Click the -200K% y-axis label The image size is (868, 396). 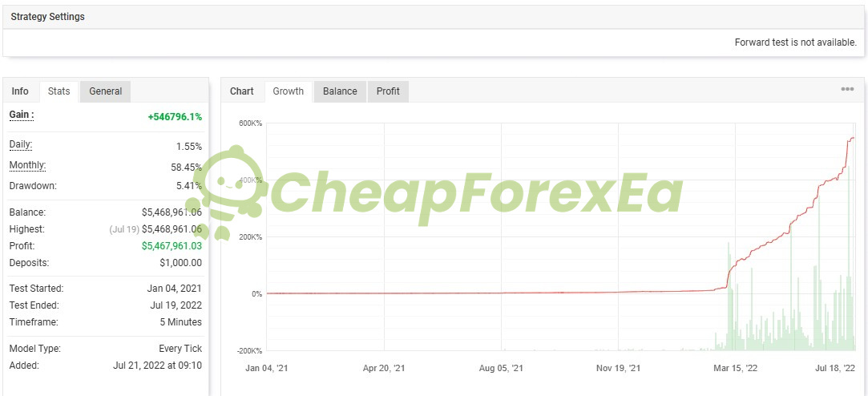[249, 351]
